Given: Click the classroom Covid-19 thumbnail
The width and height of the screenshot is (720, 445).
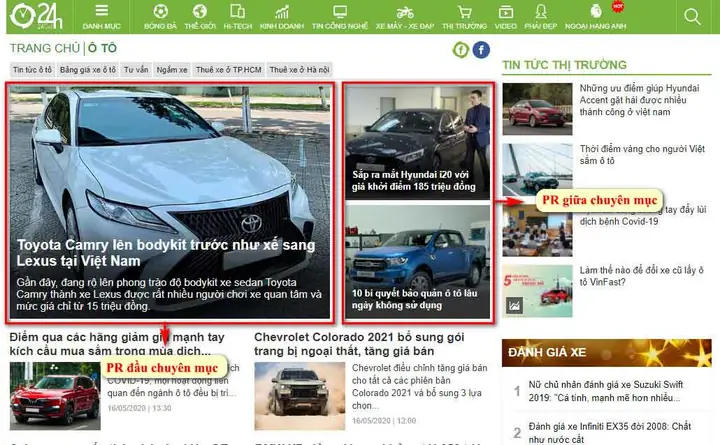Looking at the screenshot, I should coord(537,231).
